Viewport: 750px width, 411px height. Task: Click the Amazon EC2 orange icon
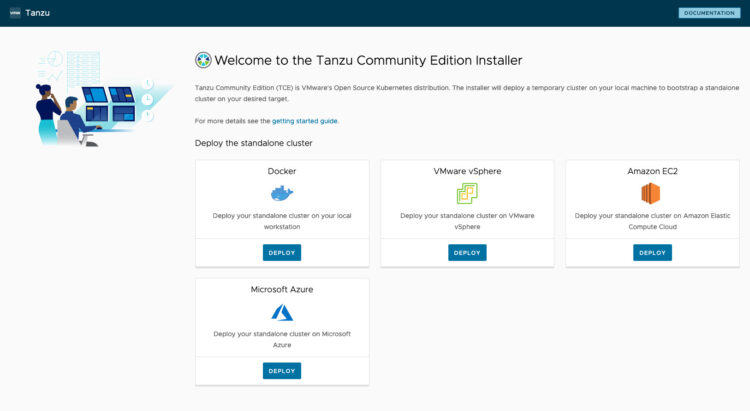point(651,193)
